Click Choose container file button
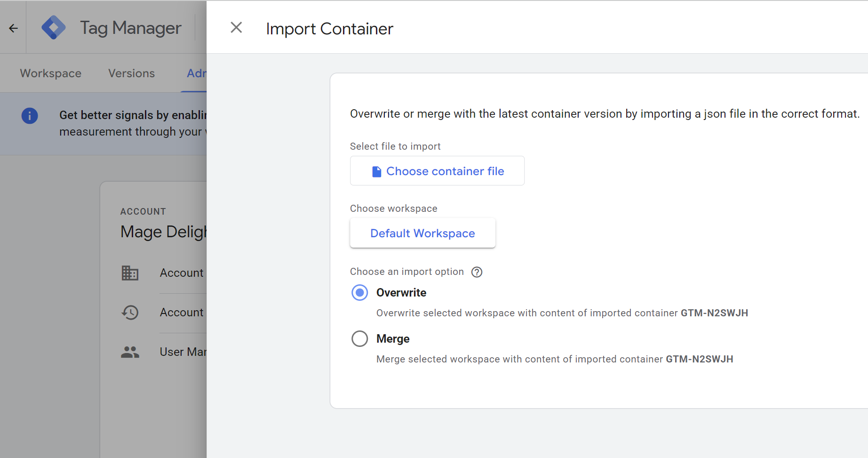This screenshot has width=868, height=458. click(437, 171)
